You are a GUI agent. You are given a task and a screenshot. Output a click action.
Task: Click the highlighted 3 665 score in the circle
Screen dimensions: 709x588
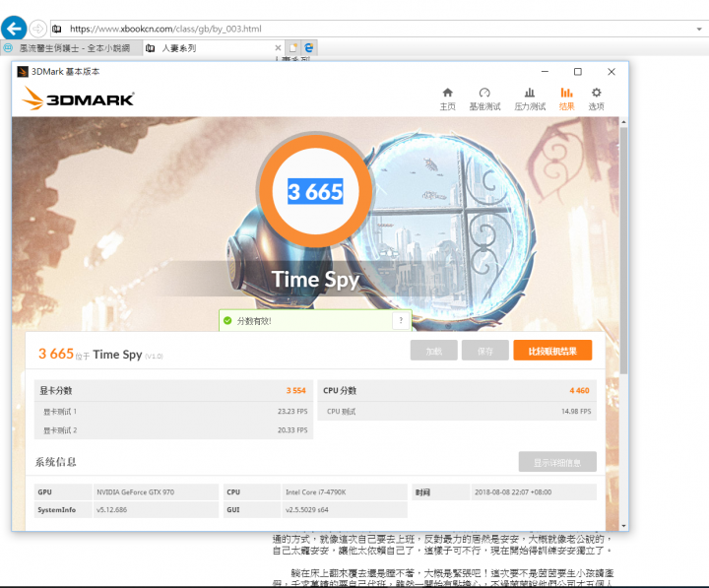315,192
